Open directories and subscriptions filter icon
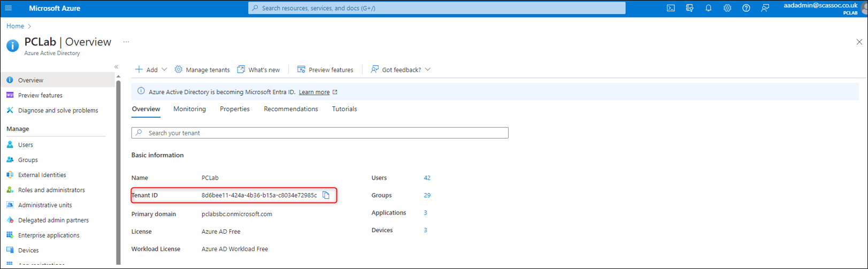Viewport: 868px width, 269px height. pyautogui.click(x=689, y=8)
